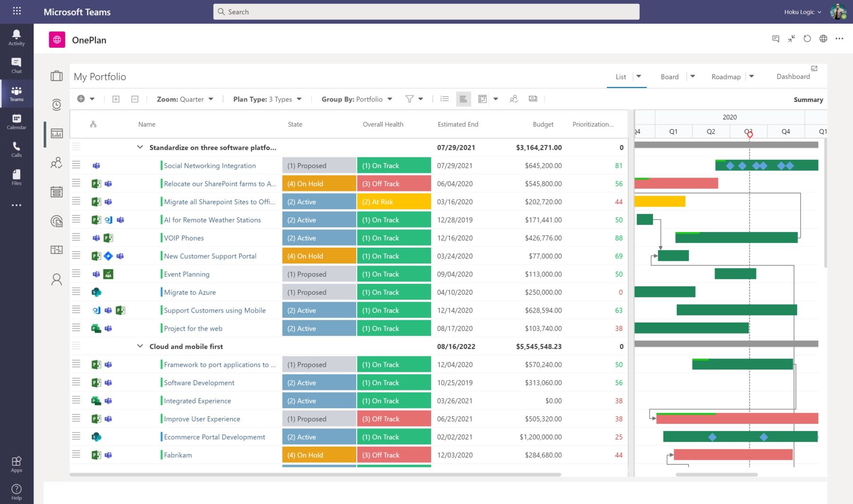This screenshot has width=853, height=504.
Task: Open the List tab dropdown arrow
Action: pos(639,76)
